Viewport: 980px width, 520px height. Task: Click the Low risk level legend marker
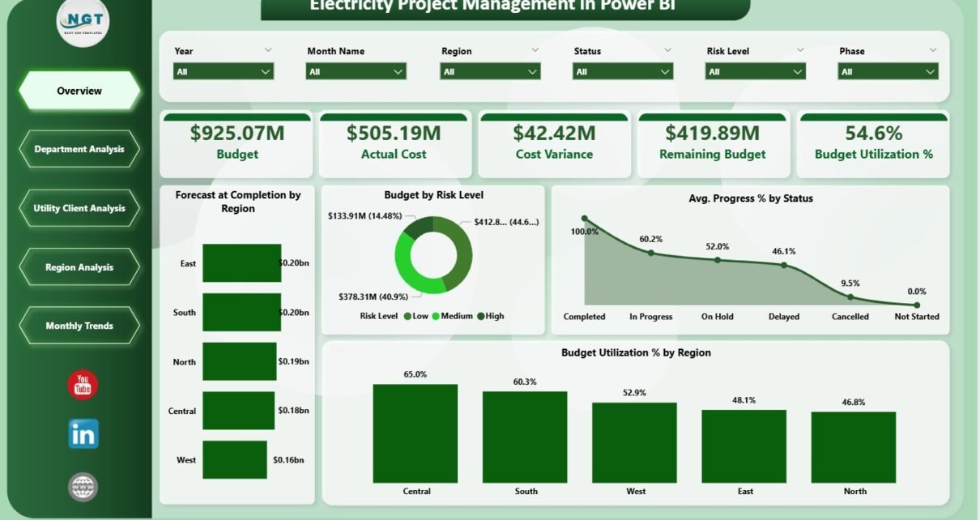pyautogui.click(x=407, y=316)
